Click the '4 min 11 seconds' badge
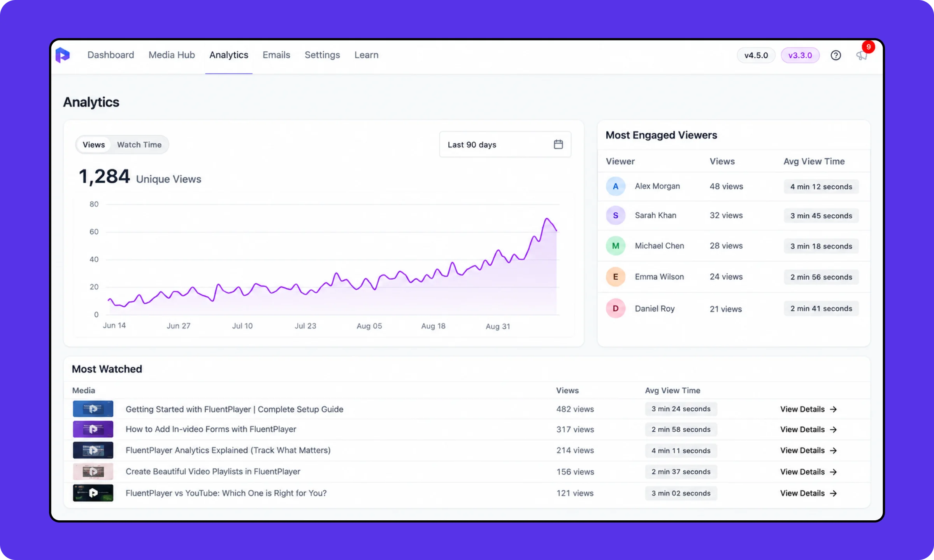The image size is (934, 560). (x=681, y=451)
